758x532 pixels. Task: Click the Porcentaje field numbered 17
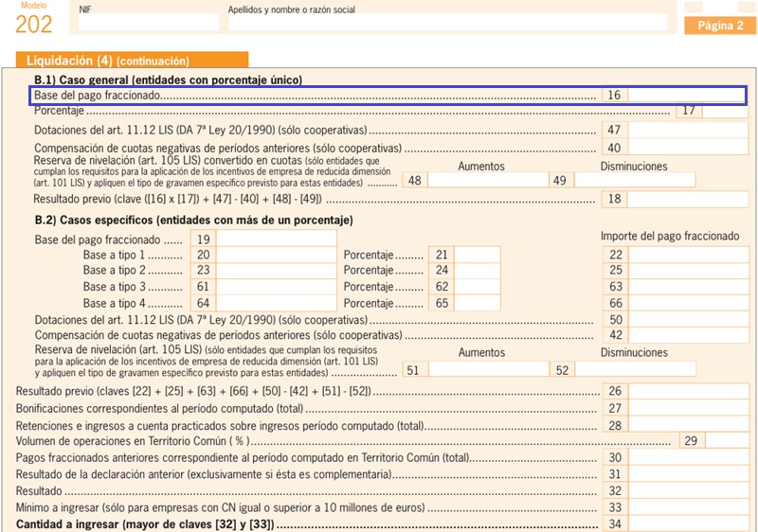tap(725, 111)
